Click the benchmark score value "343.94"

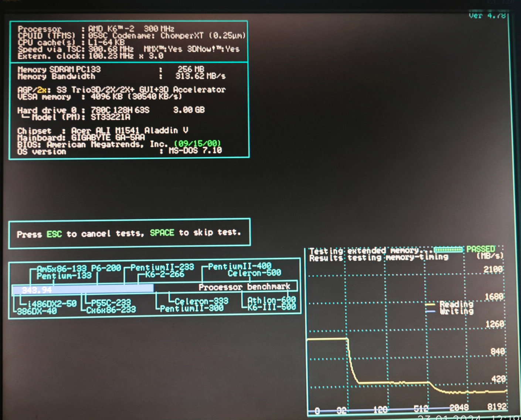[37, 290]
